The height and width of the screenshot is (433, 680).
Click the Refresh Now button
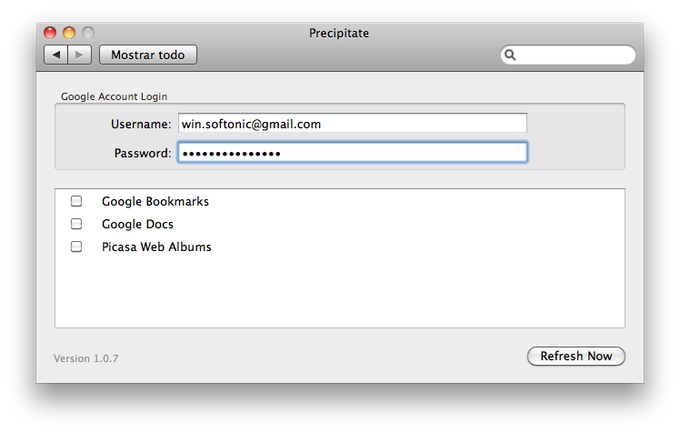tap(576, 356)
